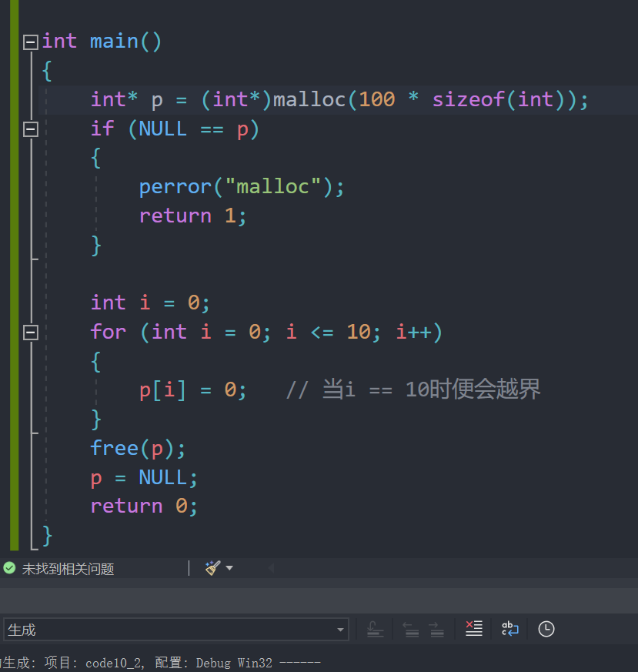Click on perror("malloc") line

(x=242, y=187)
